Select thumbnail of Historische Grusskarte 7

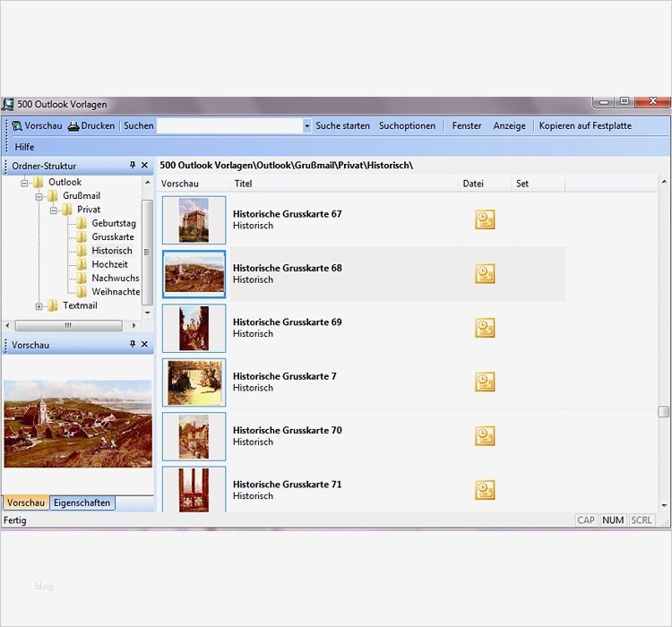point(194,382)
